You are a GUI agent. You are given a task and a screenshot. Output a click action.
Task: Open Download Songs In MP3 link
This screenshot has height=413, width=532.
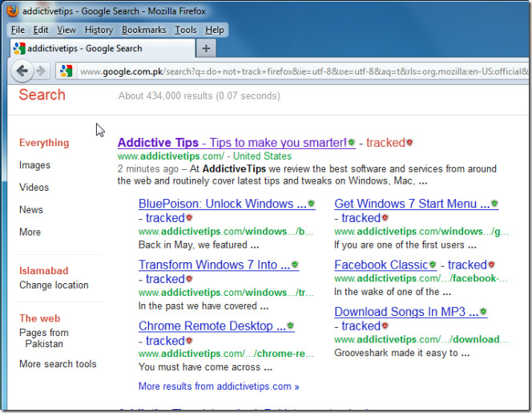[x=406, y=312]
